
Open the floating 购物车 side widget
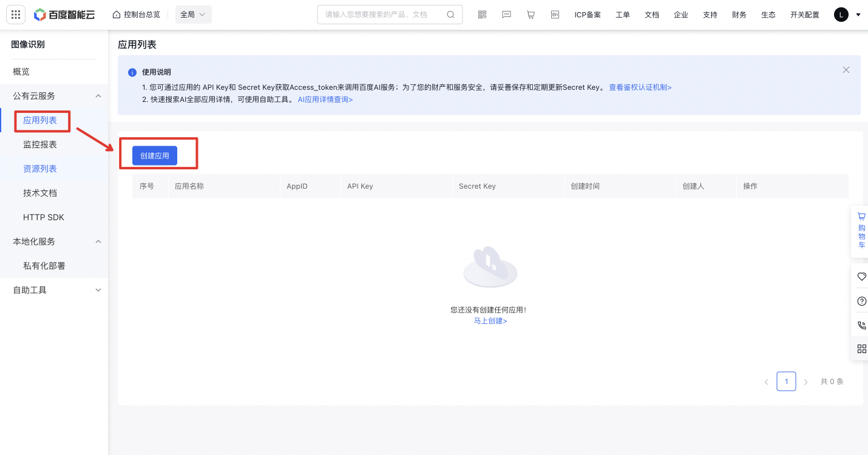tap(861, 231)
